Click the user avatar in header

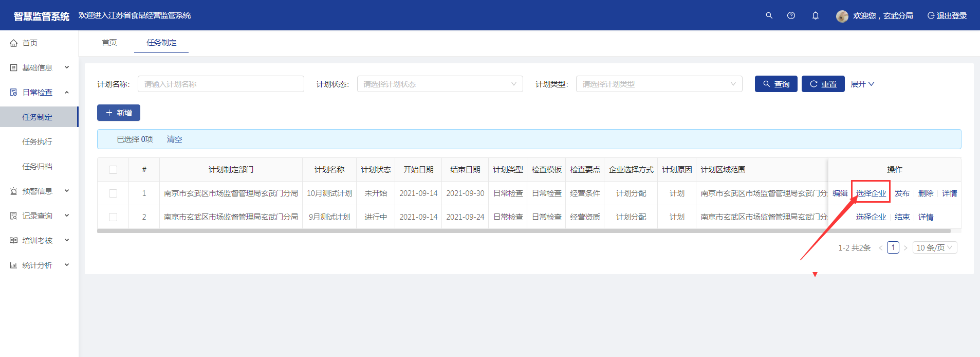coord(842,16)
